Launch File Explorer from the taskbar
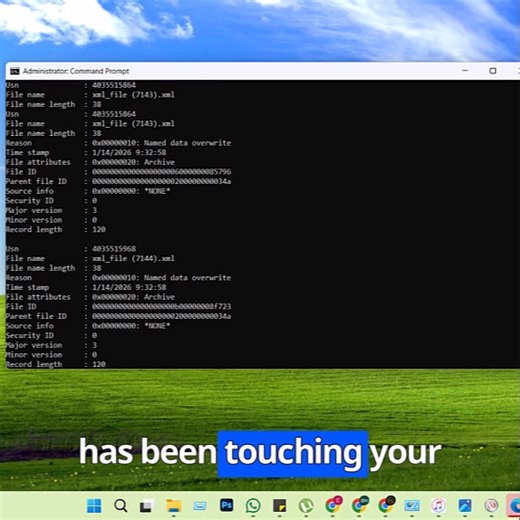This screenshot has height=520, width=520. point(173,506)
